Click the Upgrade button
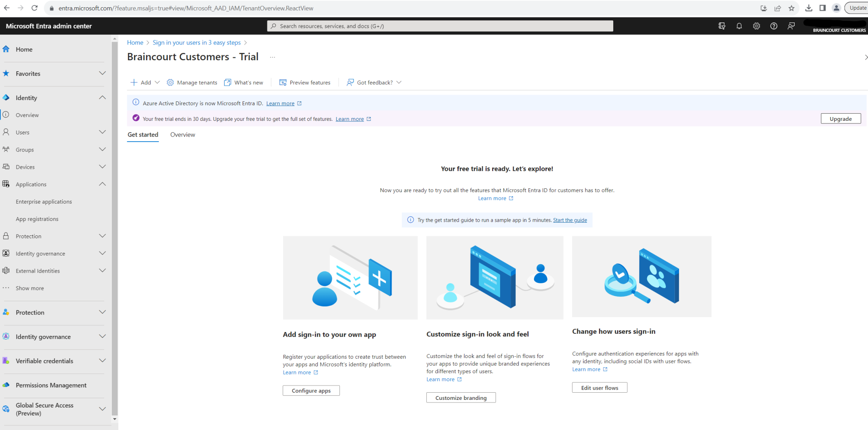Image resolution: width=868 pixels, height=430 pixels. [x=840, y=119]
